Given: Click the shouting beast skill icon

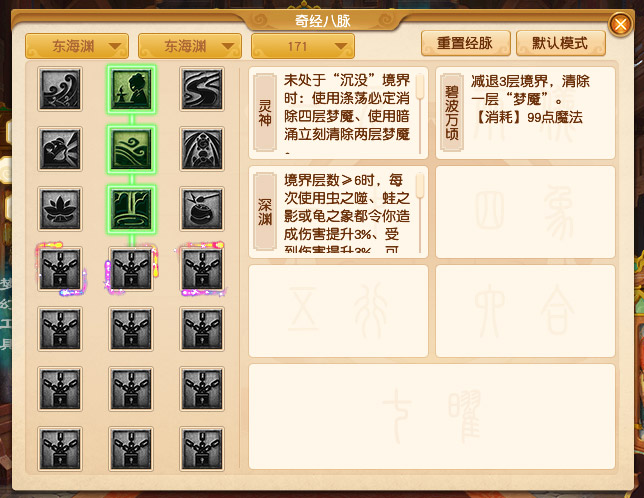Looking at the screenshot, I should (x=60, y=149).
